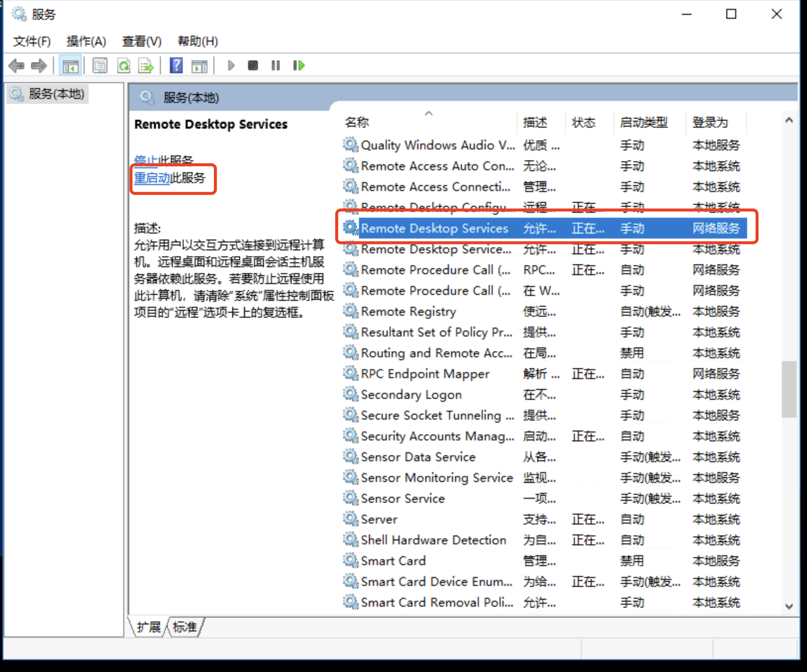Select Smart Card Removal Poli... service
The height and width of the screenshot is (672, 807).
[x=545, y=602]
